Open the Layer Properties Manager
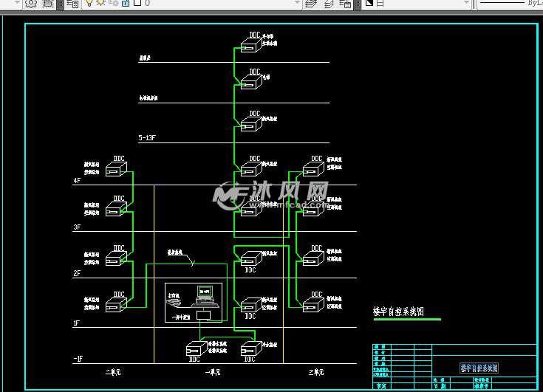This screenshot has width=543, height=392. 72,4
